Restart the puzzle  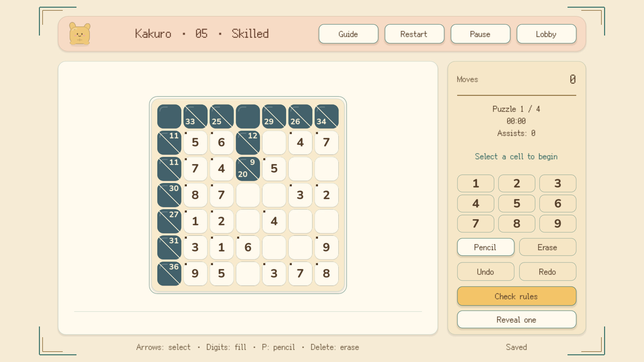(x=414, y=34)
